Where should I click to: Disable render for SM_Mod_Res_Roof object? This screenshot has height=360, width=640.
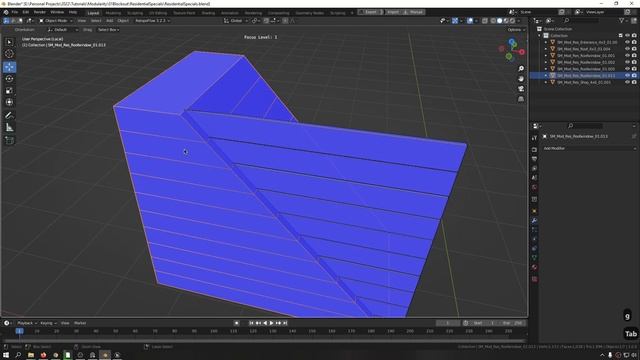pyautogui.click(x=634, y=49)
